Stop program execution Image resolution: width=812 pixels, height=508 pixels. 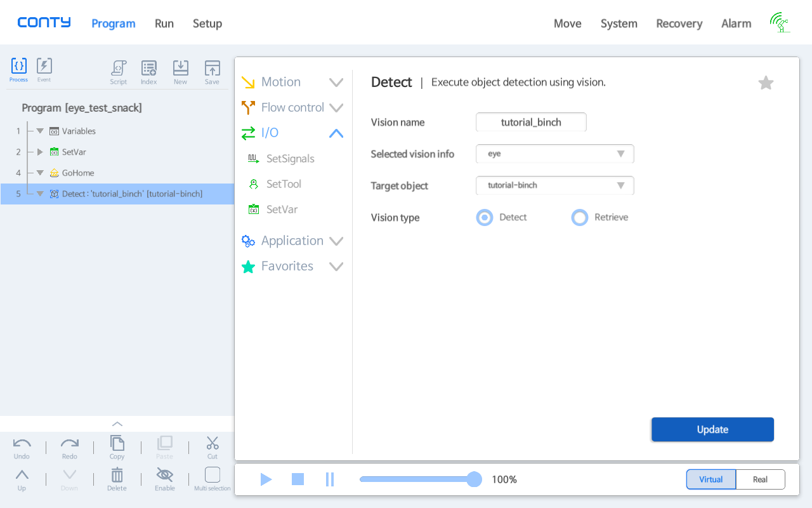pos(298,479)
